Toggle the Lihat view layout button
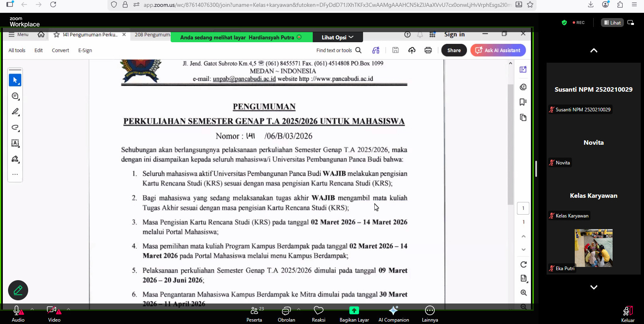 click(x=612, y=23)
